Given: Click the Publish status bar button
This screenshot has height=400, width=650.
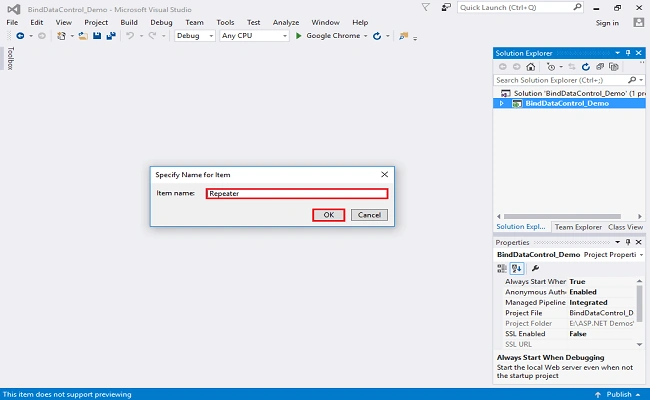Looking at the screenshot, I should click(x=619, y=394).
